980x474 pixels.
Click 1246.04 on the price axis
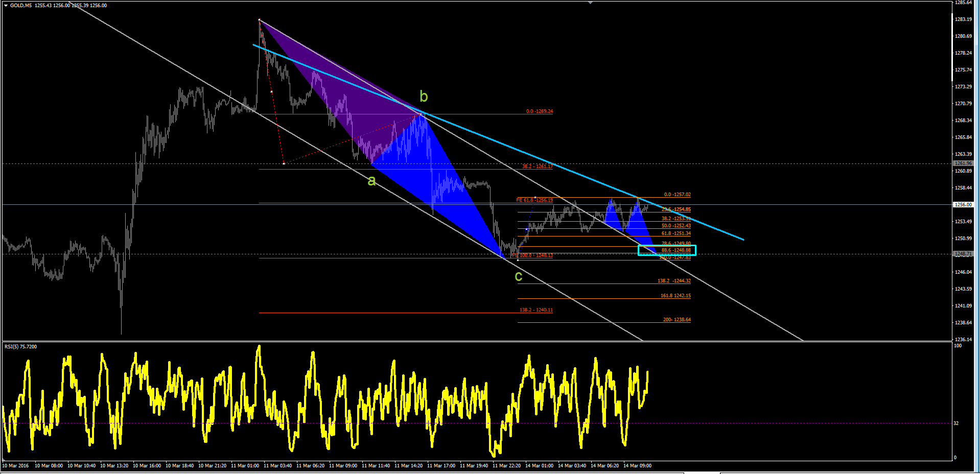point(964,272)
